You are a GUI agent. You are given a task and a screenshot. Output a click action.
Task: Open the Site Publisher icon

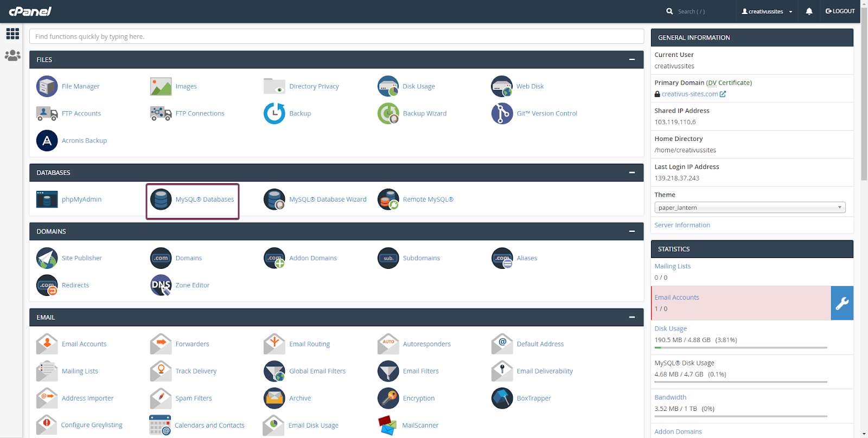point(47,258)
